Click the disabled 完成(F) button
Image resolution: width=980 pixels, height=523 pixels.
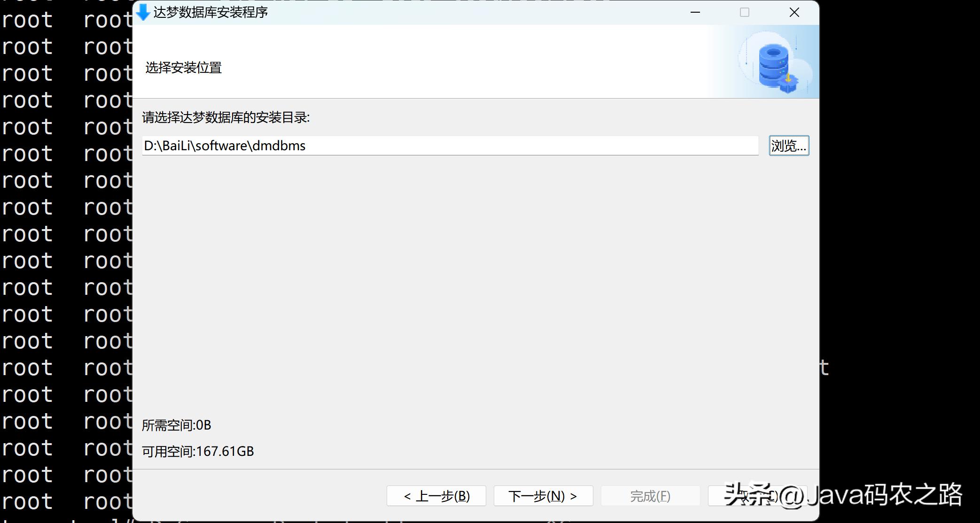click(x=650, y=496)
